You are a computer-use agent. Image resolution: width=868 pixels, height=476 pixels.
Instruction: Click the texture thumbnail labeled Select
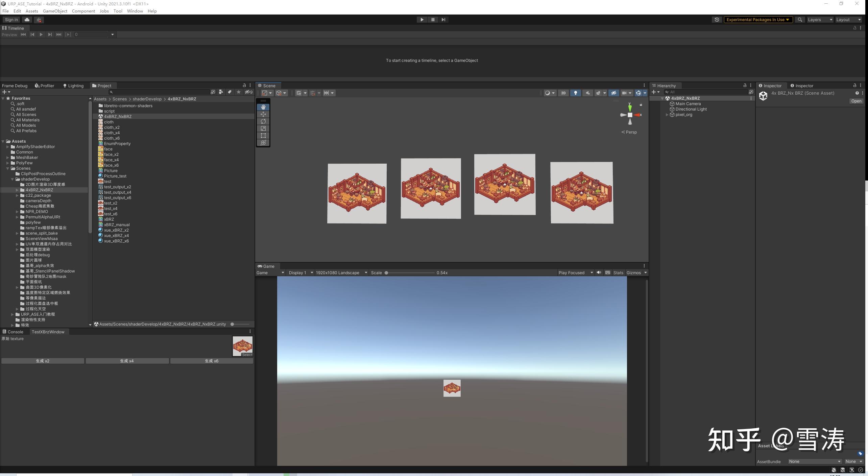point(242,346)
